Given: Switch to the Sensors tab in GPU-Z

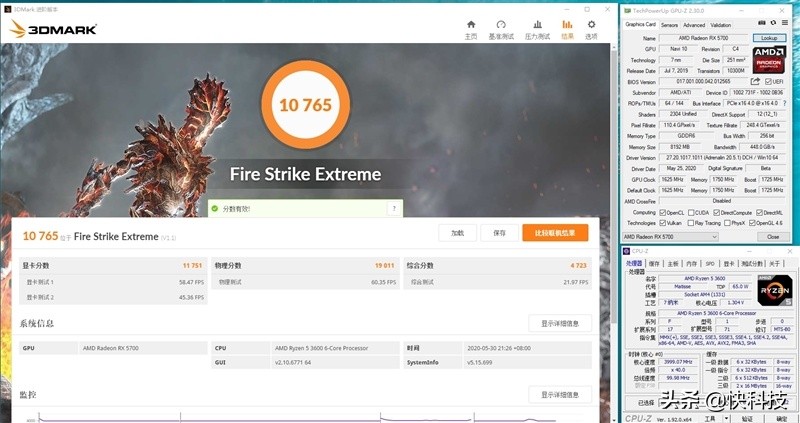Looking at the screenshot, I should [669, 25].
